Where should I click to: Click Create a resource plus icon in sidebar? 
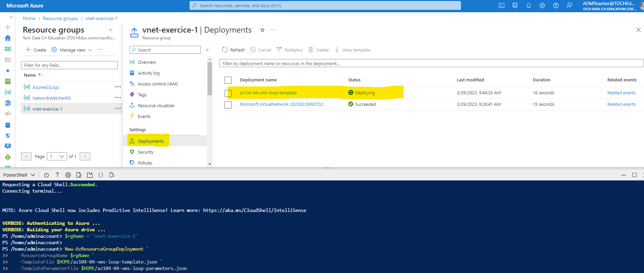pos(8,27)
